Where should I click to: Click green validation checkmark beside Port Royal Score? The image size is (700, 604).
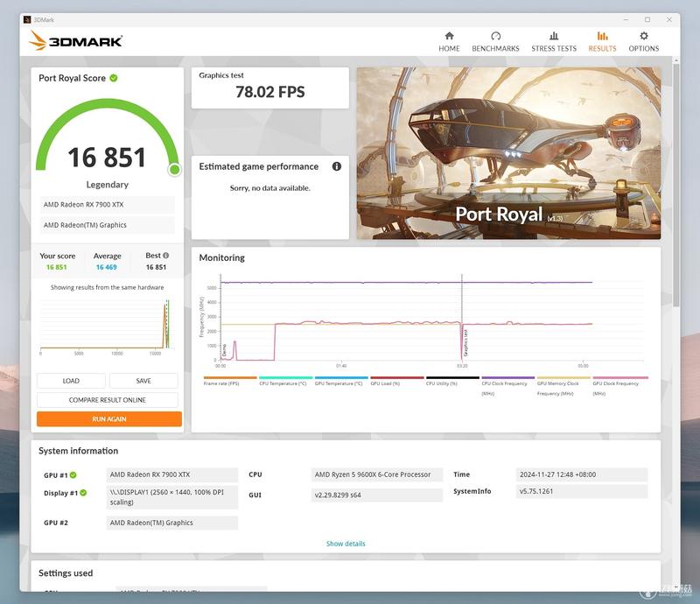[x=114, y=78]
